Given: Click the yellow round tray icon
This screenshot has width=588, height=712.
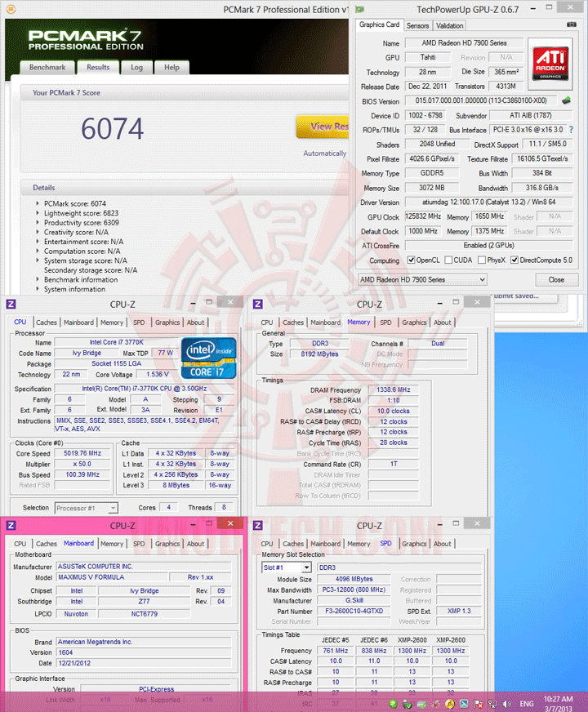Looking at the screenshot, I should (450, 704).
